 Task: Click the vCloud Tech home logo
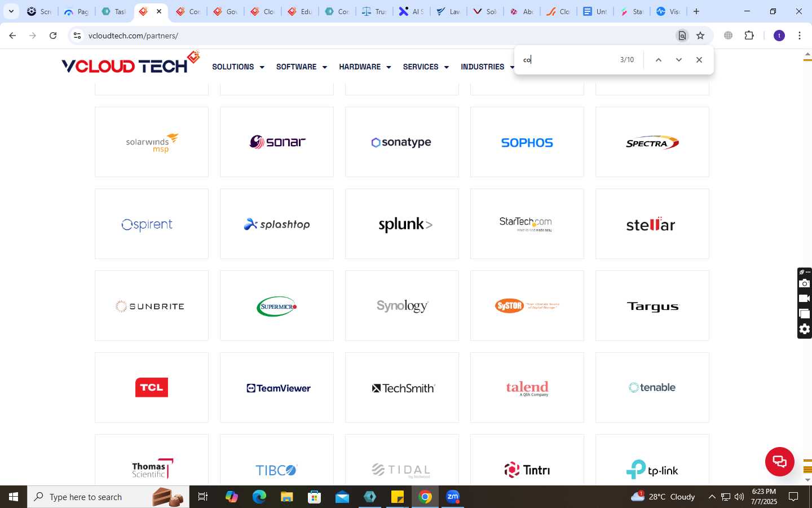pos(130,64)
